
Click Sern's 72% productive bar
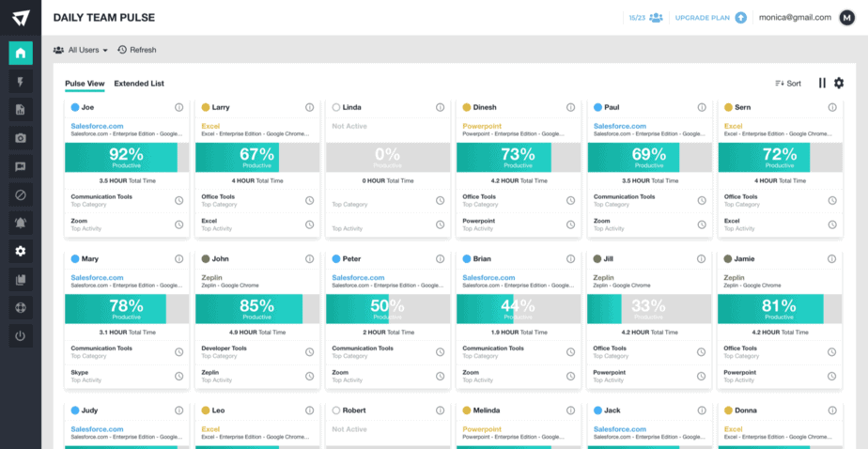tap(780, 157)
